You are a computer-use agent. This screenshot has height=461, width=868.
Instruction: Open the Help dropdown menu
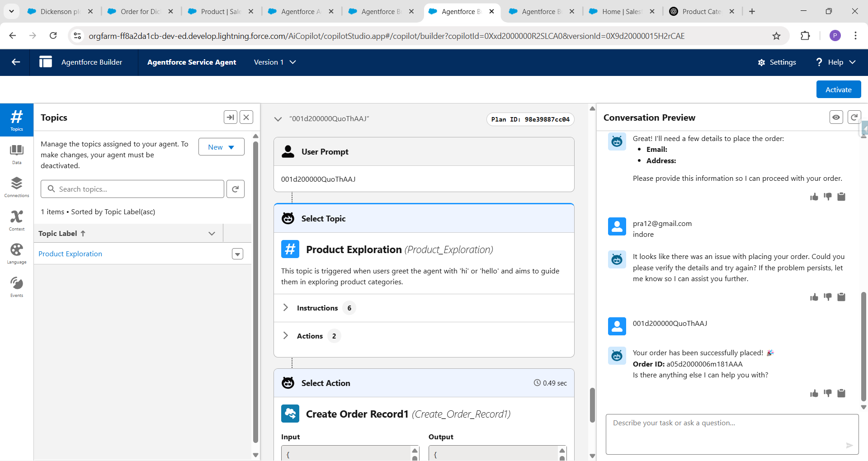(835, 62)
